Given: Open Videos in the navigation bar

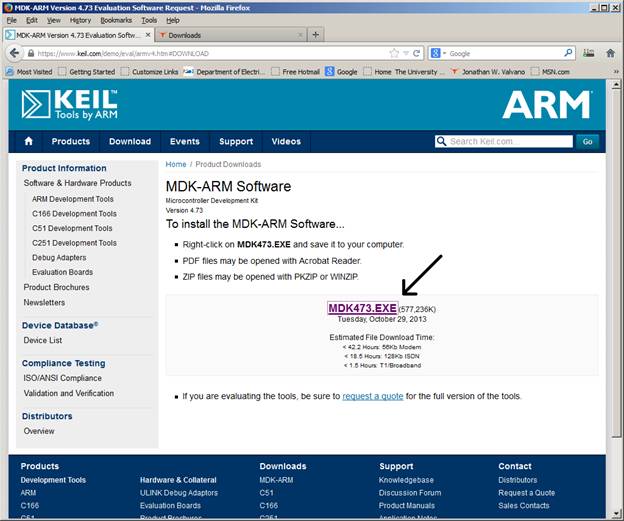Looking at the screenshot, I should tap(286, 141).
